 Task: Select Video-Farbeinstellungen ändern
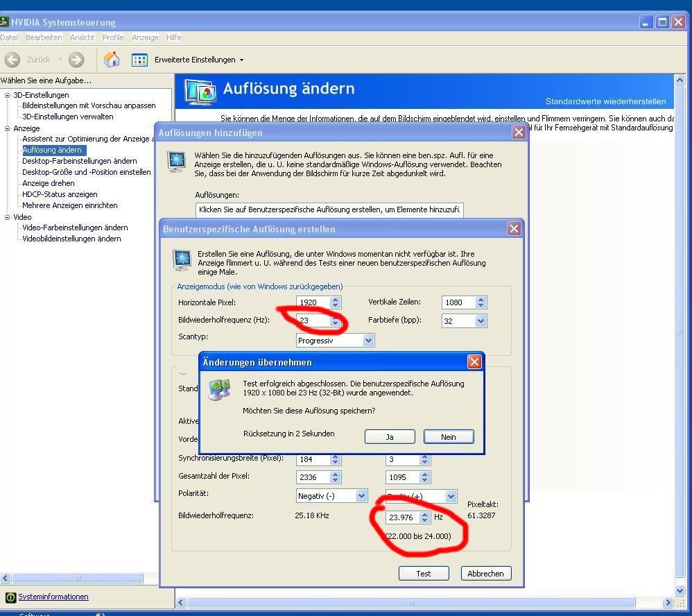pos(75,228)
